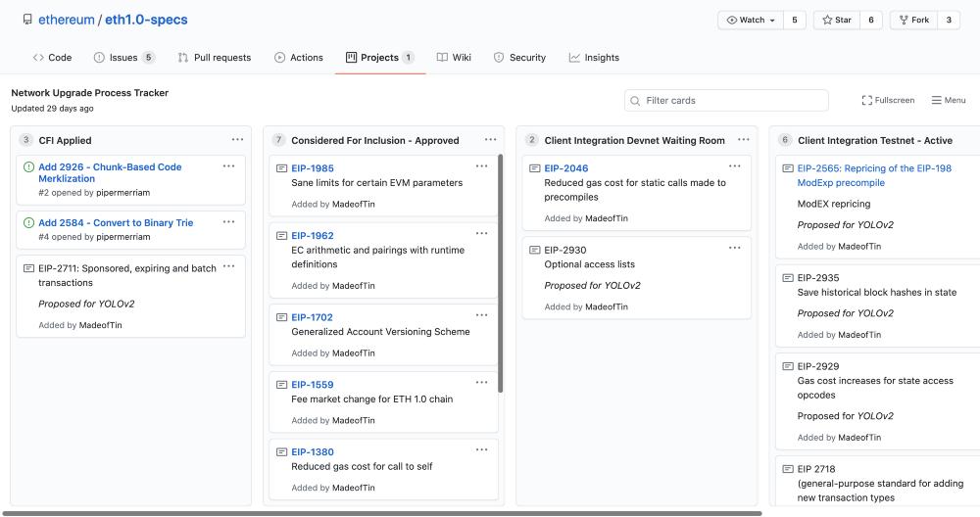Click the note icon on EIP-1380 card
This screenshot has width=980, height=517.
point(282,452)
